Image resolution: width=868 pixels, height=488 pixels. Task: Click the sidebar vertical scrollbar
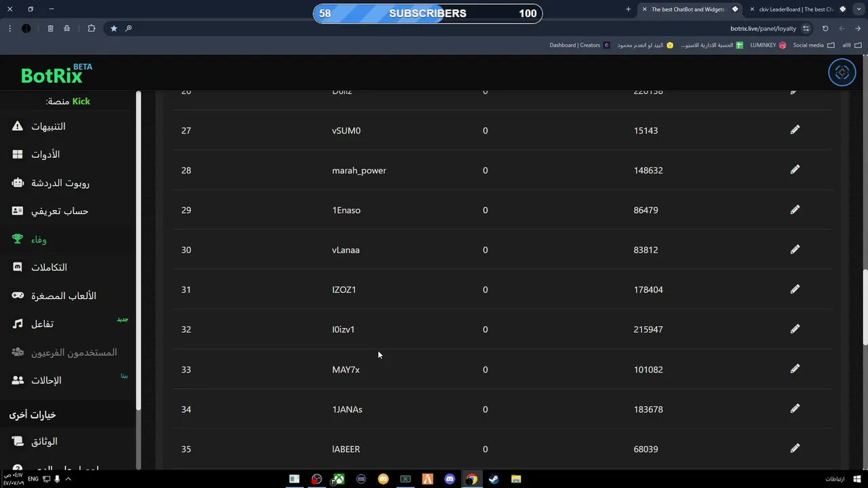coord(138,251)
